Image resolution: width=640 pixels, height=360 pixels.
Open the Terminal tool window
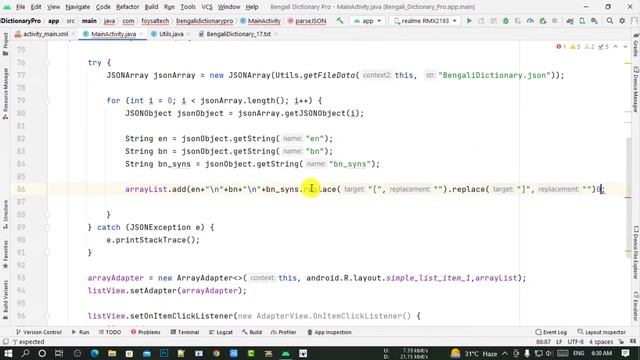(185, 332)
